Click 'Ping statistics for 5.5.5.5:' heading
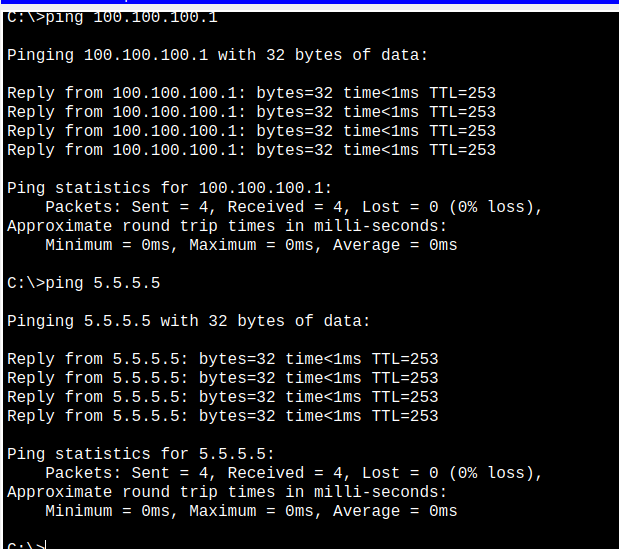The width and height of the screenshot is (619, 549). pyautogui.click(x=141, y=454)
